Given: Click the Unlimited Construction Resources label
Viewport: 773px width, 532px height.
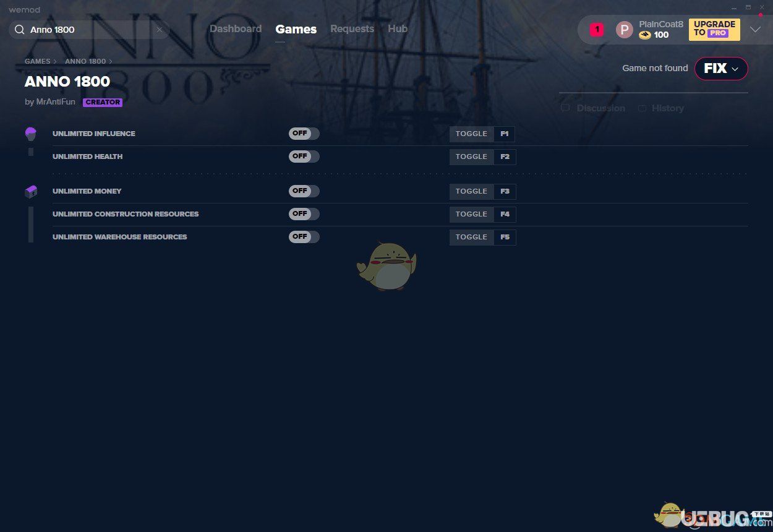Looking at the screenshot, I should (x=126, y=214).
